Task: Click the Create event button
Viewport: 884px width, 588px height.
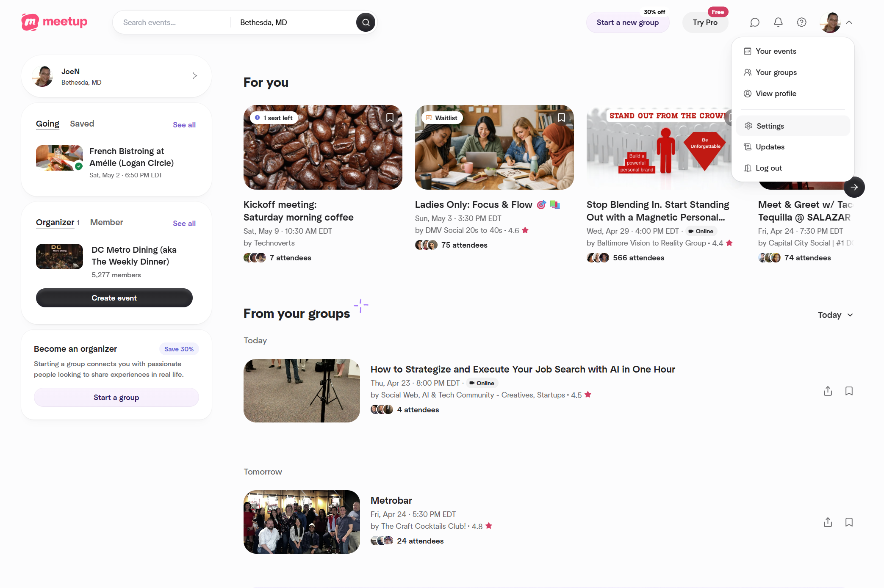Action: click(114, 298)
